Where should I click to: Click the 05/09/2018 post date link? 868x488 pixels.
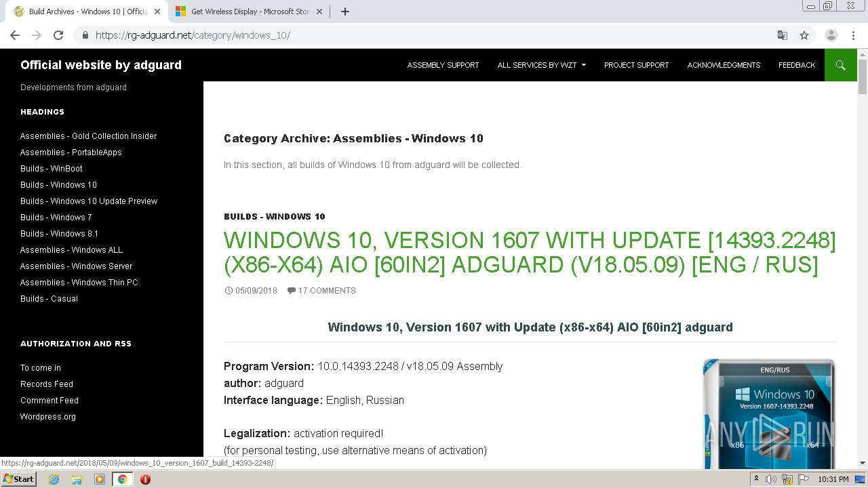point(256,291)
